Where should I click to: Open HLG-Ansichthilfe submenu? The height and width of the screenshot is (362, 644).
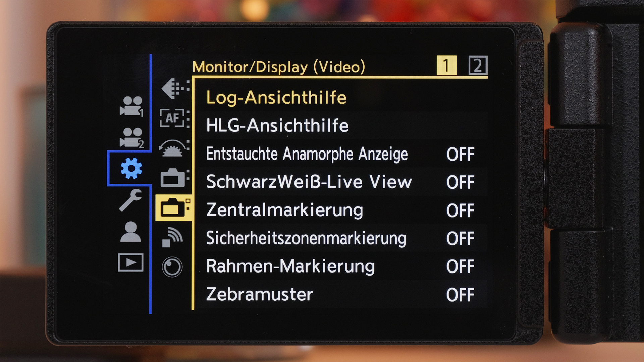341,126
